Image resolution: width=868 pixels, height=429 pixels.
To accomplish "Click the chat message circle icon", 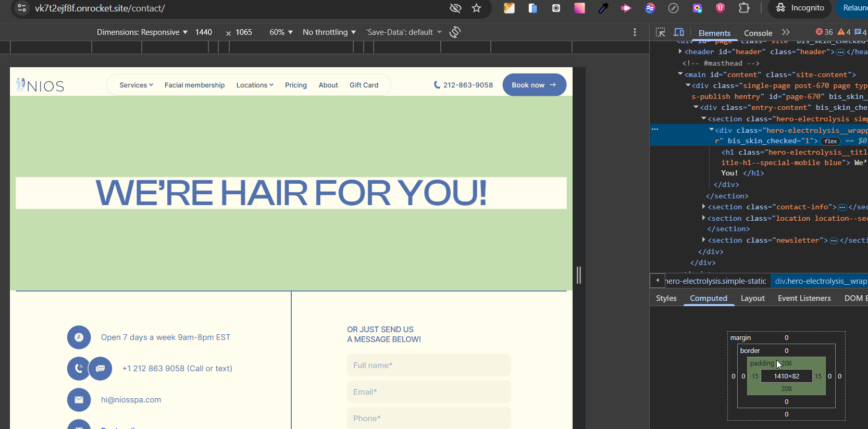I will [x=101, y=369].
